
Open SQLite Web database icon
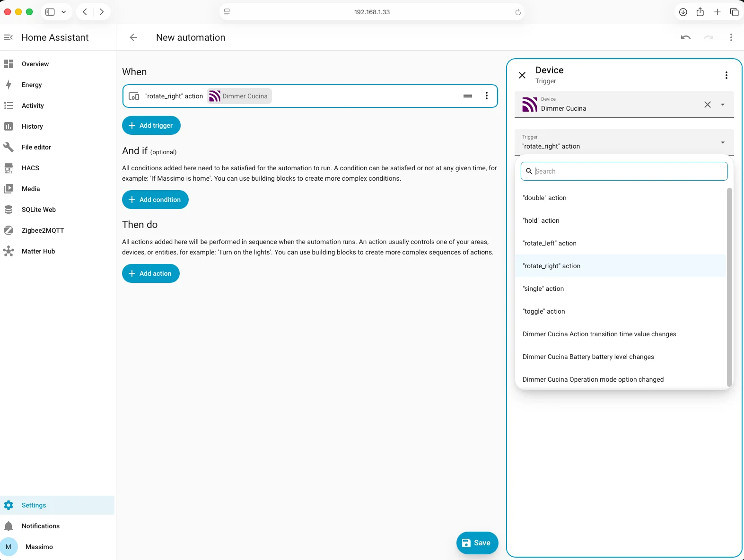[x=9, y=210]
